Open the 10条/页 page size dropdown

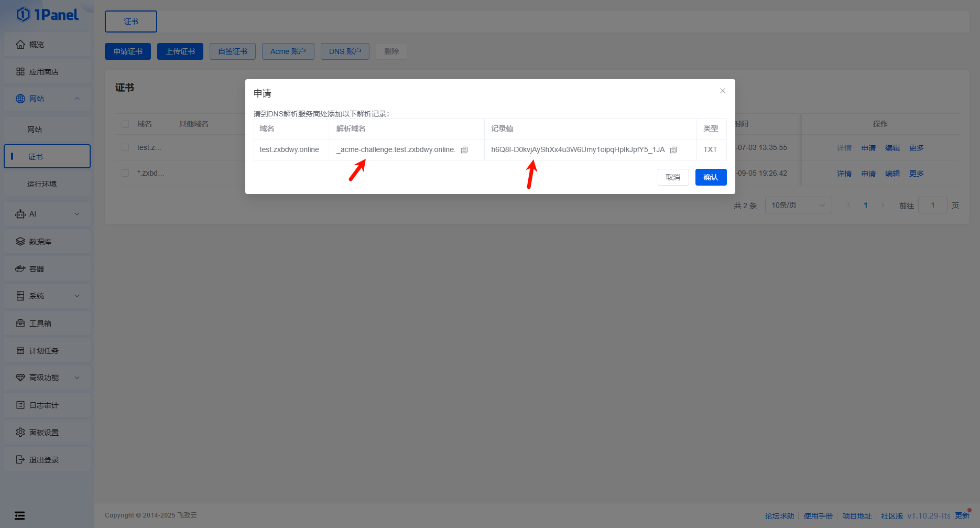(798, 205)
